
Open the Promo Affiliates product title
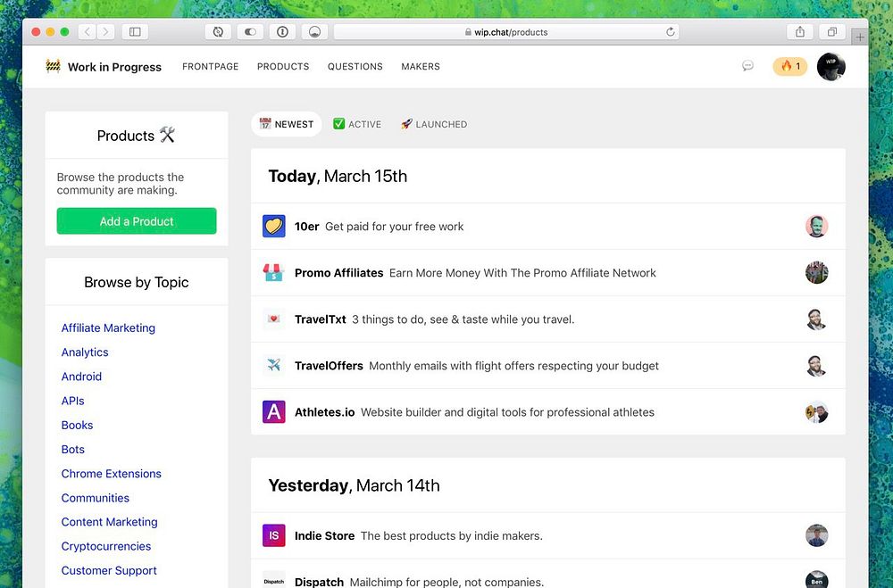(x=338, y=273)
